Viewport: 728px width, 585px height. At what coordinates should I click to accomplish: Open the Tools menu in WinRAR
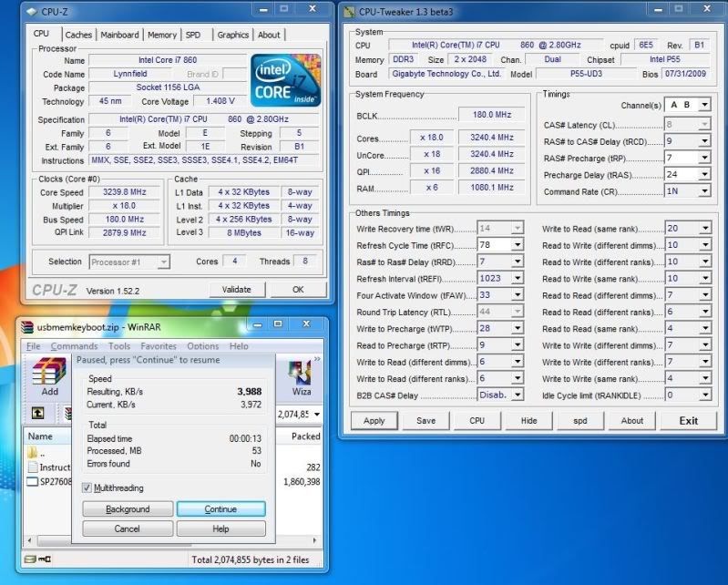(119, 346)
